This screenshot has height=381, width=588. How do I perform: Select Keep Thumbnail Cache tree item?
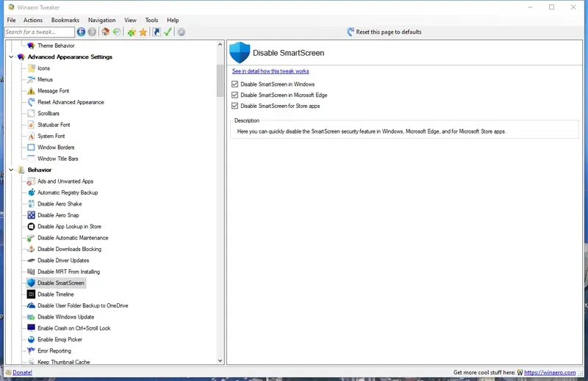(x=64, y=362)
